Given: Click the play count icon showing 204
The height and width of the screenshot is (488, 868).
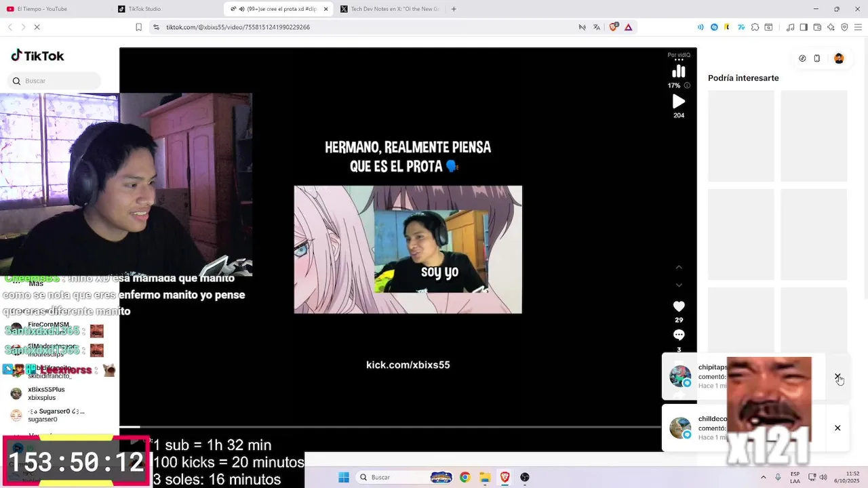Looking at the screenshot, I should tap(679, 101).
